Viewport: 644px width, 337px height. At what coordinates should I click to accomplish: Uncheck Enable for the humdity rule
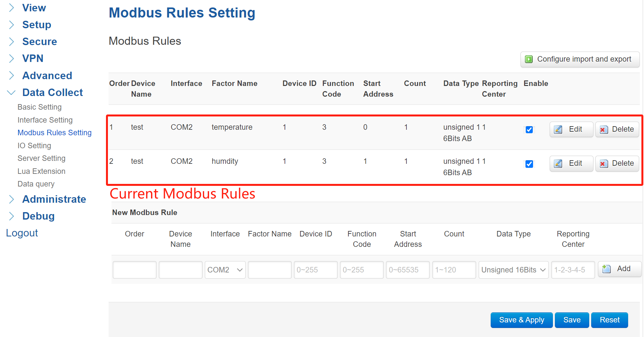click(x=529, y=164)
